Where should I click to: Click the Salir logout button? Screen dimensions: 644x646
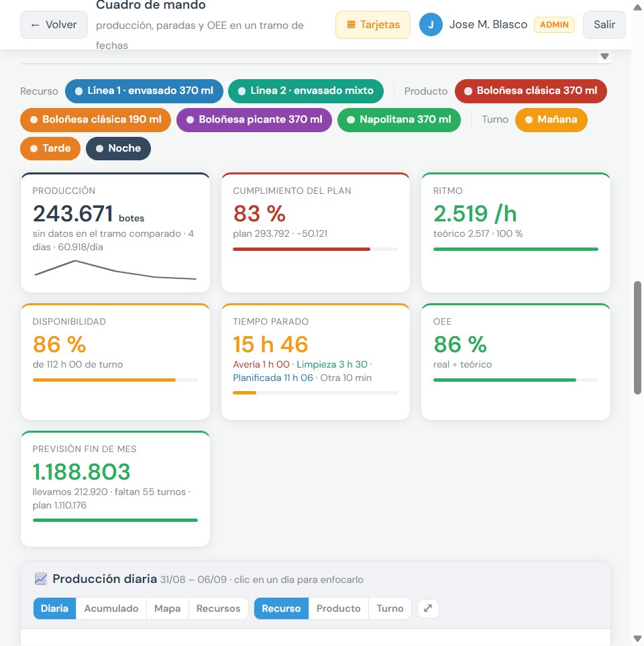604,25
